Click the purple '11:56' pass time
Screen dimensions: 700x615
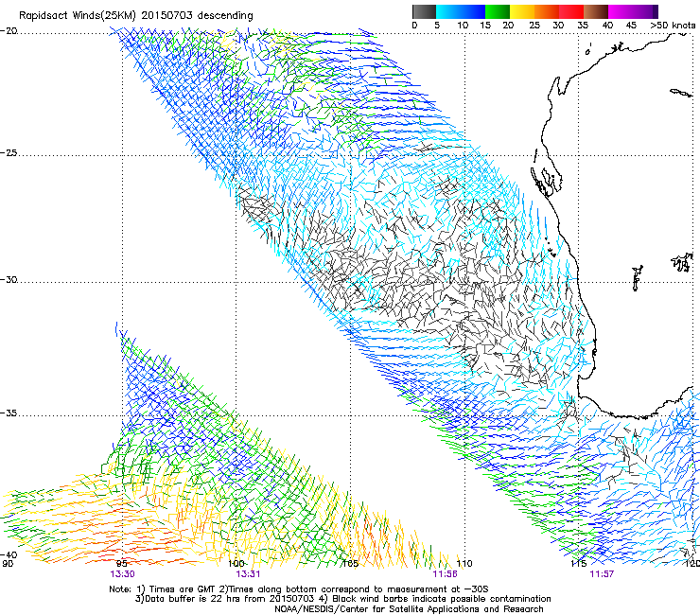click(x=446, y=574)
